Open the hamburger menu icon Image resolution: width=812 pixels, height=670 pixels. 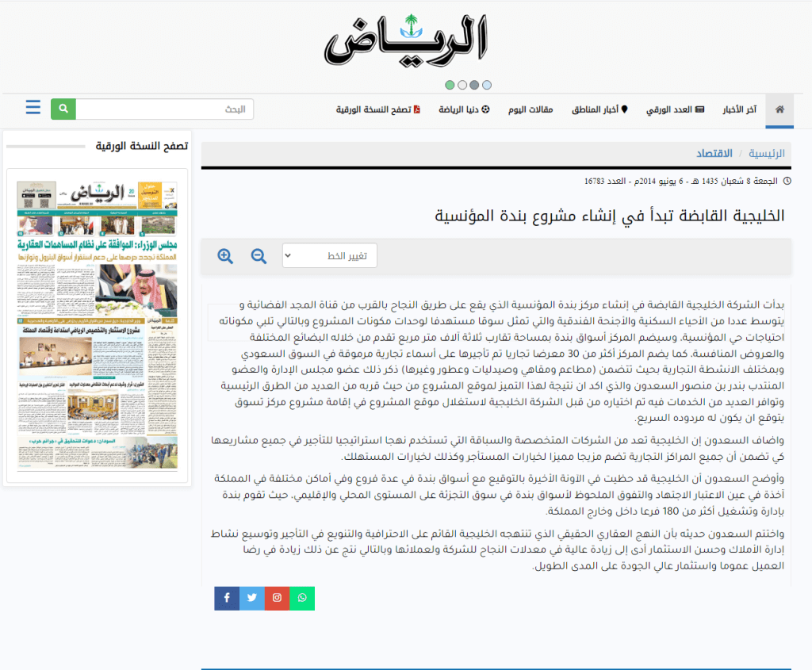pos(33,107)
